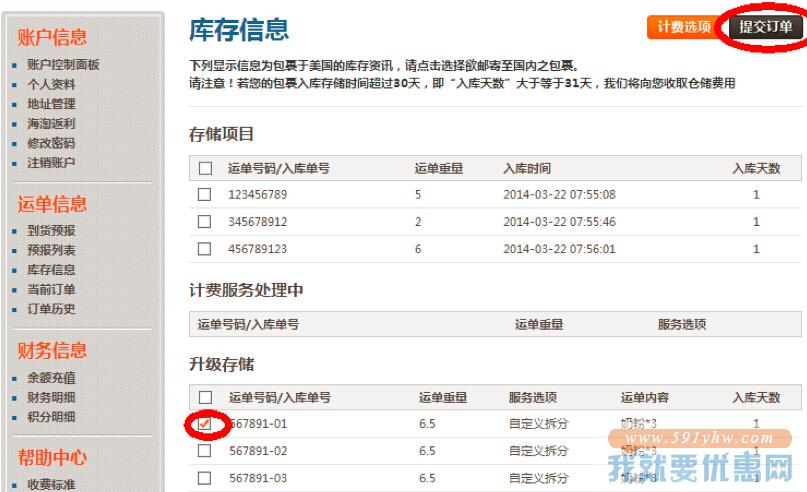Check the box for 567891-02
This screenshot has width=807, height=492.
204,451
